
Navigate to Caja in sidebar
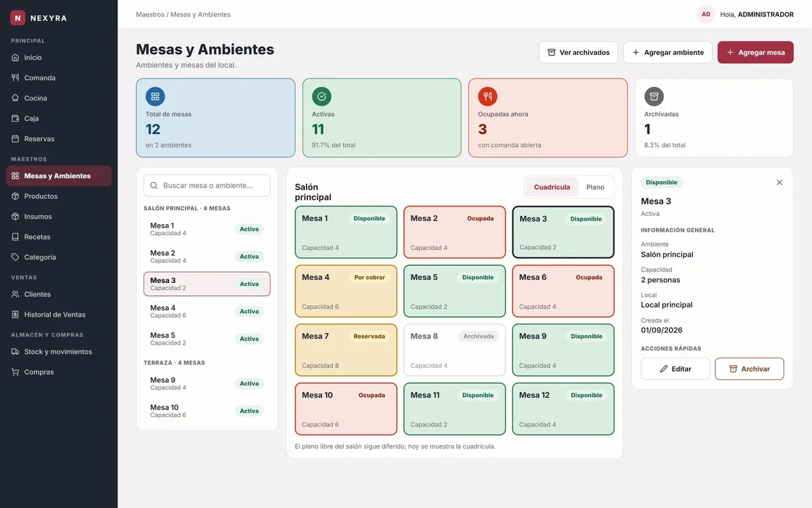pos(59,119)
